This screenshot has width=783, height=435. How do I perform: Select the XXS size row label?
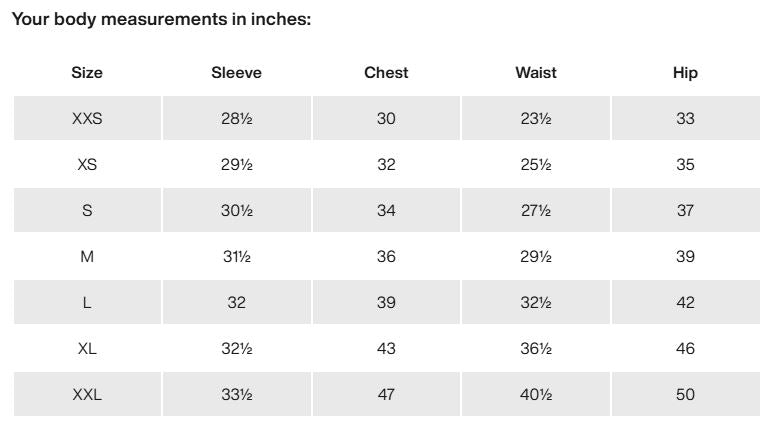[x=87, y=119]
